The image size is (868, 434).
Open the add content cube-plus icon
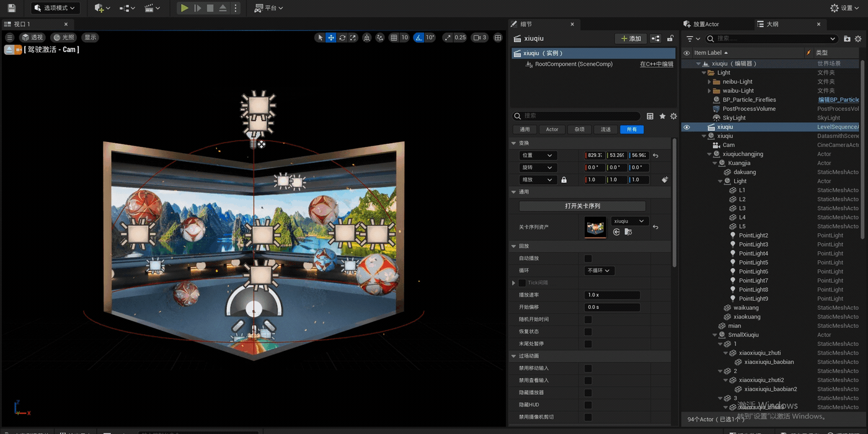pos(102,8)
